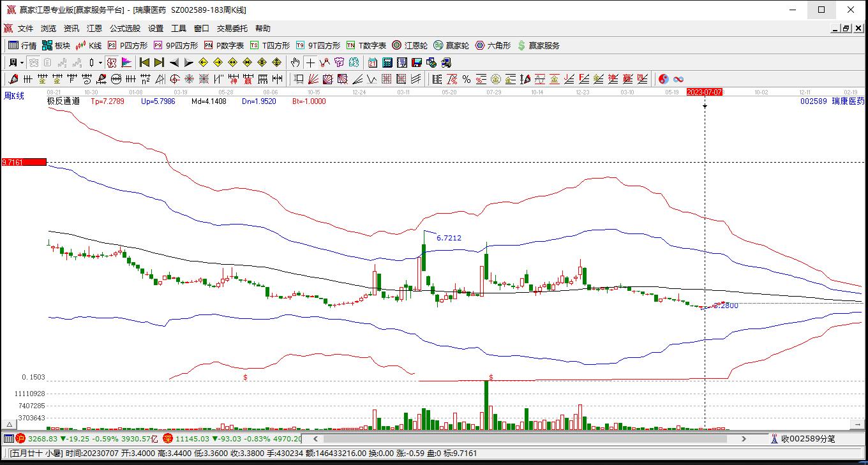Open the calendar date icon

pyautogui.click(x=373, y=63)
